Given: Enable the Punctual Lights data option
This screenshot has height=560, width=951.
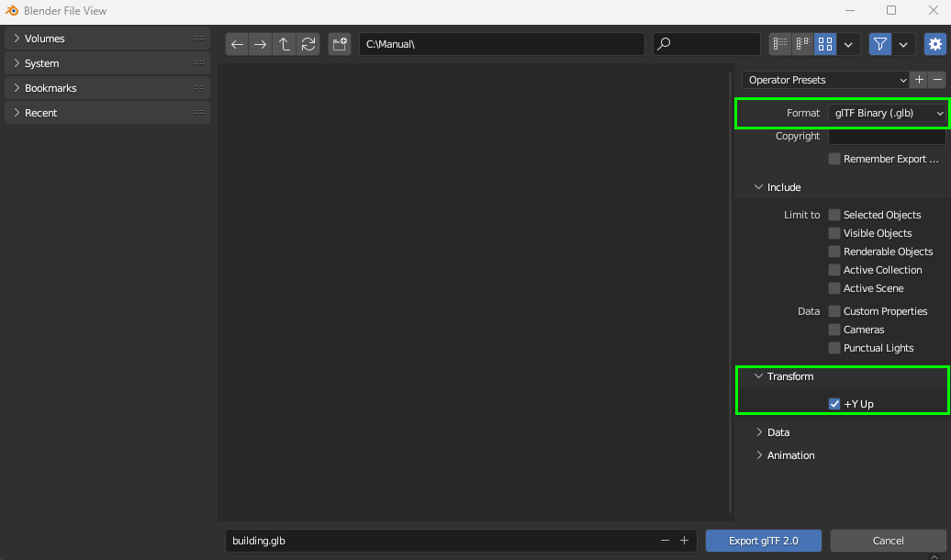Looking at the screenshot, I should tap(834, 347).
